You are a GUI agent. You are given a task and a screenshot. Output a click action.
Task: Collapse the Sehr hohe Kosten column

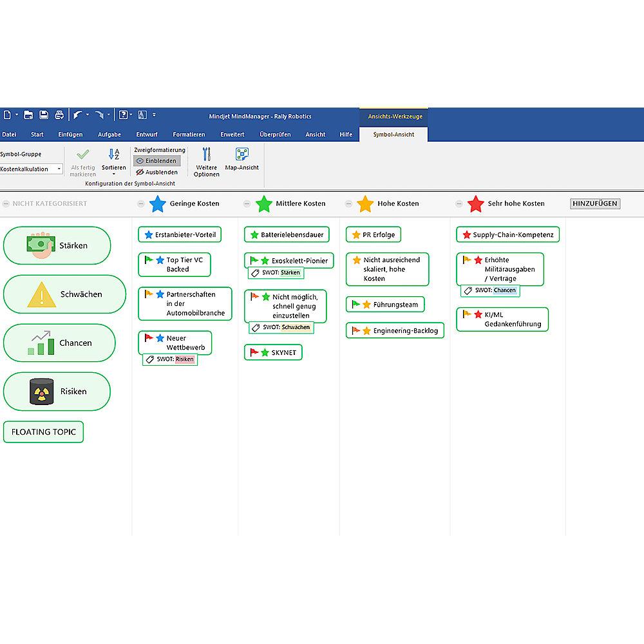click(x=459, y=204)
